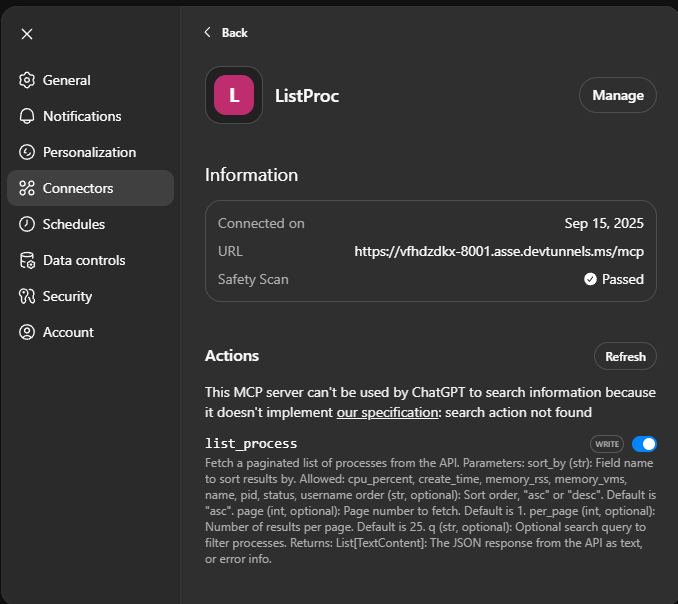Open the 'our specification' link
Image resolution: width=678 pixels, height=604 pixels.
[x=387, y=412]
